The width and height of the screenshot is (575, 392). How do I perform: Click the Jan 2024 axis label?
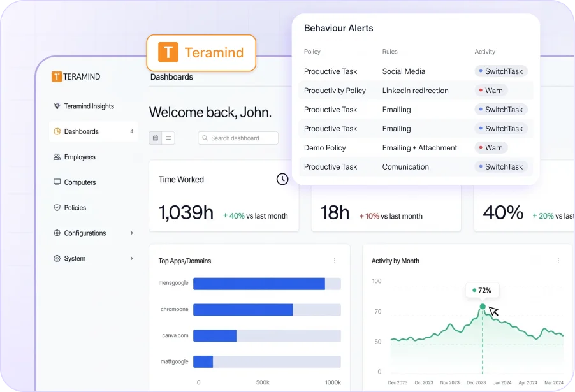coord(502,382)
